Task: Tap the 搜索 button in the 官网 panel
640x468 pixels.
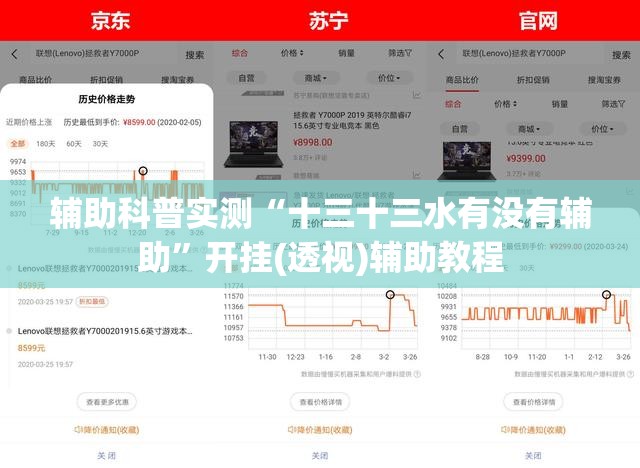Action: point(621,55)
